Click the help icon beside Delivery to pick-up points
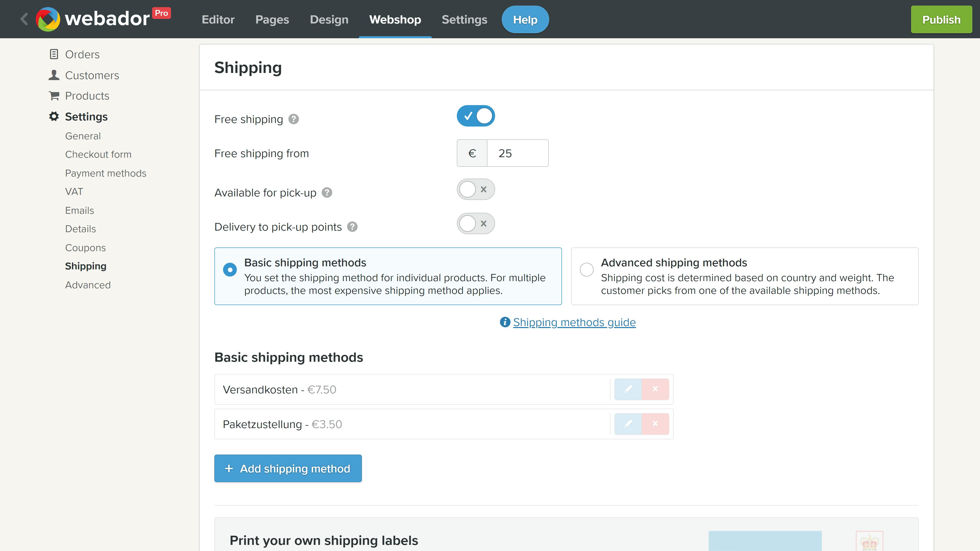This screenshot has height=551, width=980. click(352, 227)
